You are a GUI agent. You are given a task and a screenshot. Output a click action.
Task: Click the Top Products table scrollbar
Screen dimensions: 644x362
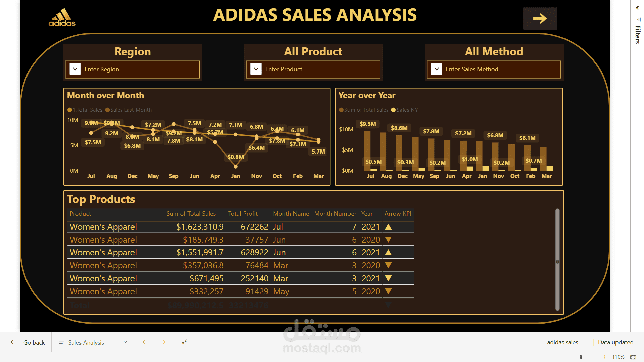(557, 260)
